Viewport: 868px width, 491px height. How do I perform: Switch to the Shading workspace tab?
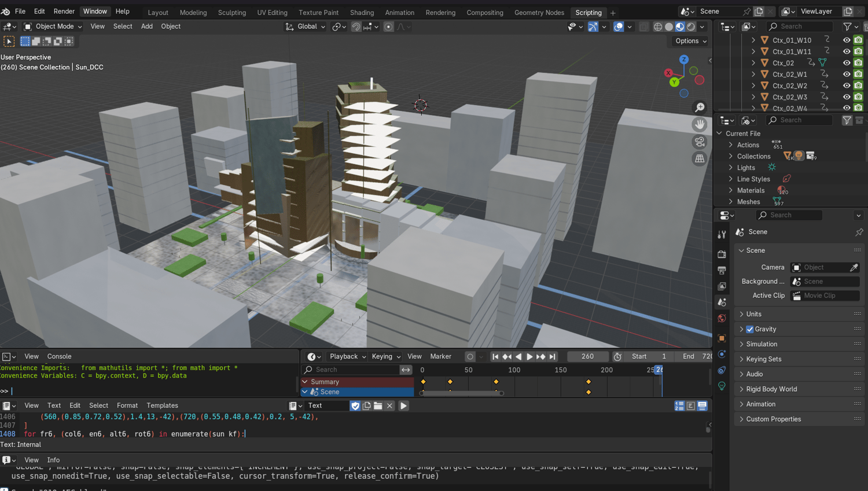tap(362, 12)
